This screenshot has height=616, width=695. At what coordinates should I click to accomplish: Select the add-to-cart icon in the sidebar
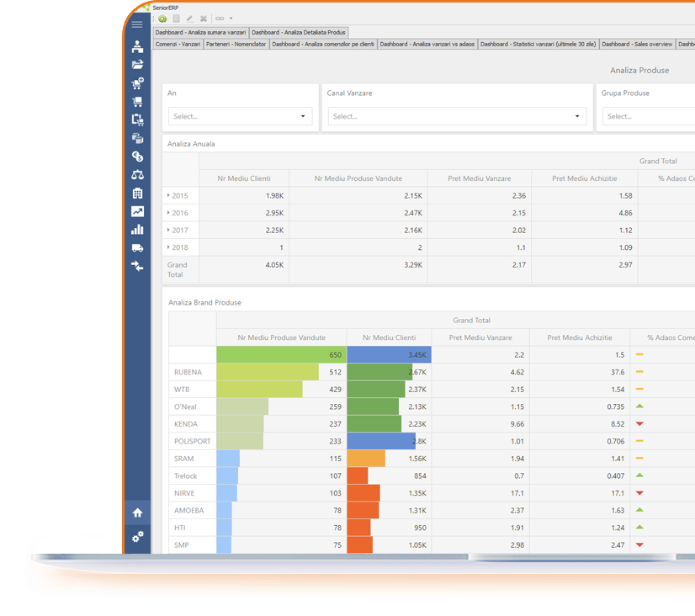[x=137, y=82]
